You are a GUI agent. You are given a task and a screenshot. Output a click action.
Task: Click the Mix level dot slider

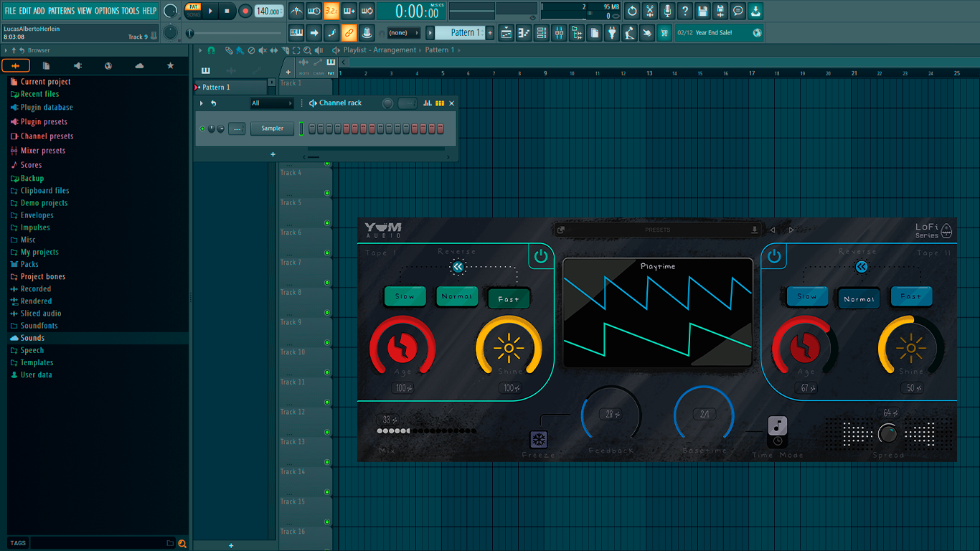pos(426,431)
